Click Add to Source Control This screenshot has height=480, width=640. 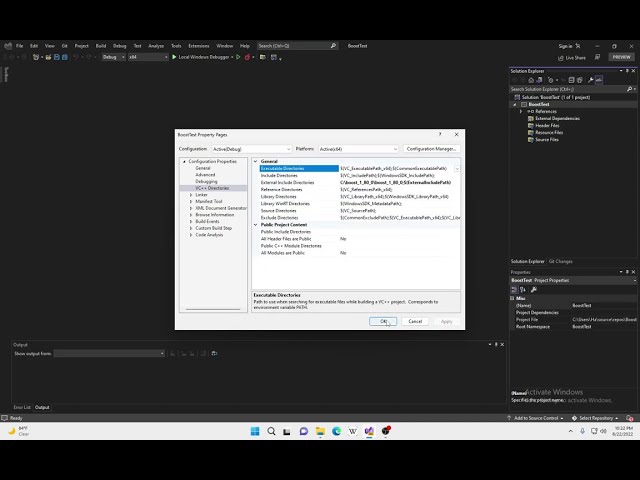tap(536, 418)
